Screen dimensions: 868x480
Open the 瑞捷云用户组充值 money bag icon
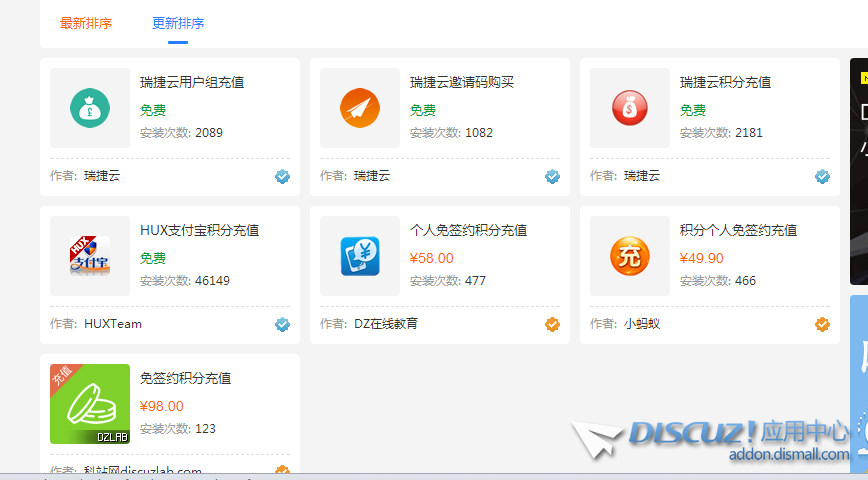pyautogui.click(x=90, y=108)
